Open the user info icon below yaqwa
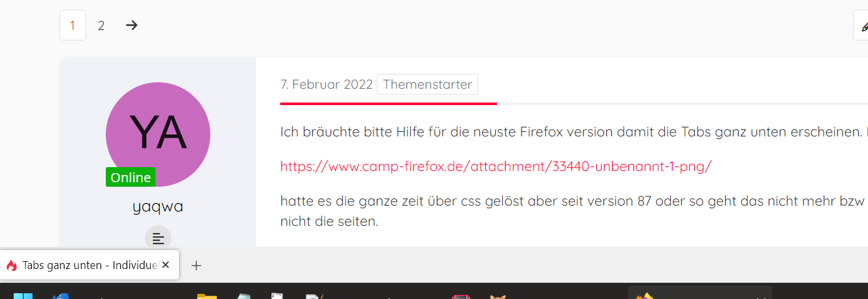The width and height of the screenshot is (868, 299). click(x=158, y=238)
